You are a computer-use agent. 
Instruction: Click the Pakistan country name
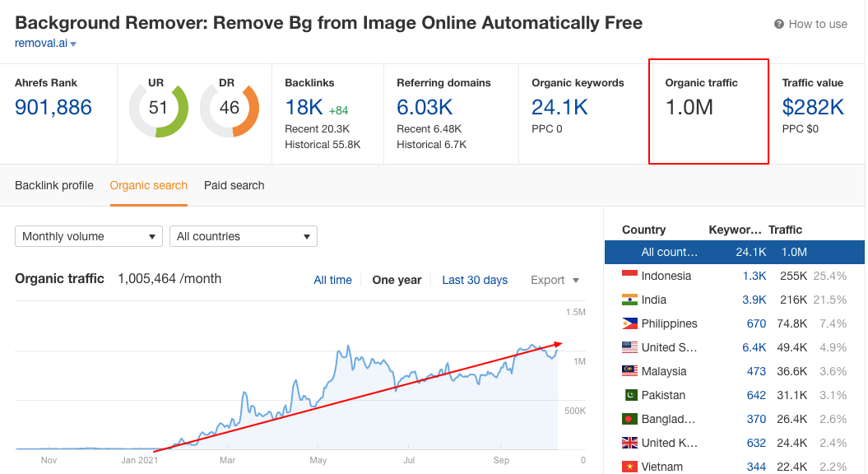663,395
